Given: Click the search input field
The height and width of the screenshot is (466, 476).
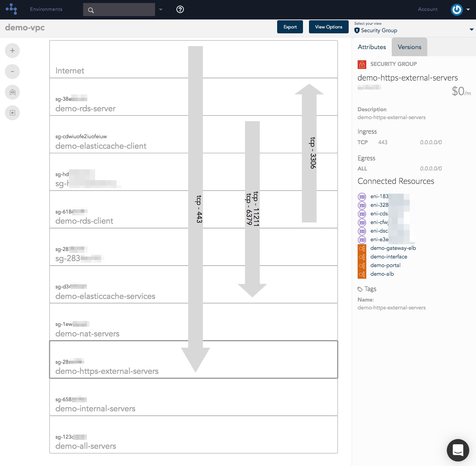Looking at the screenshot, I should click(119, 10).
